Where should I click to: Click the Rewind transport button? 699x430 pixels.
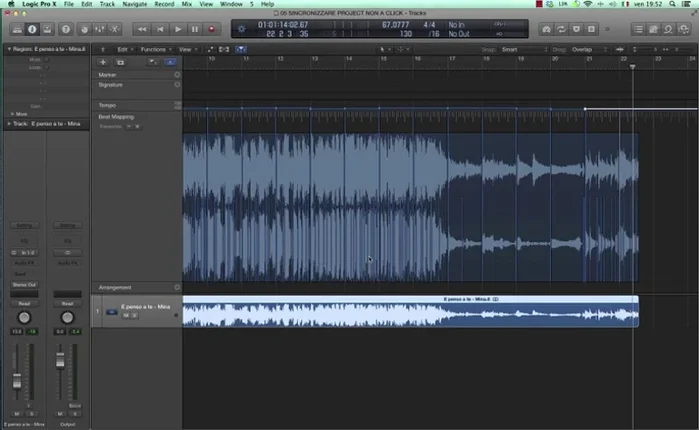[x=143, y=29]
